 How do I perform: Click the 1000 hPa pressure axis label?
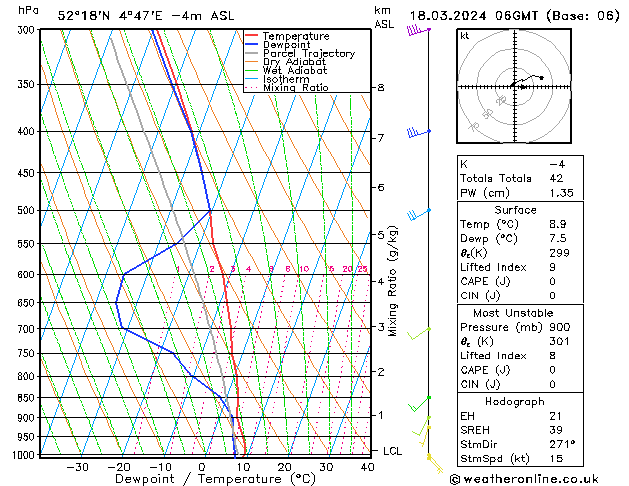click(x=24, y=455)
